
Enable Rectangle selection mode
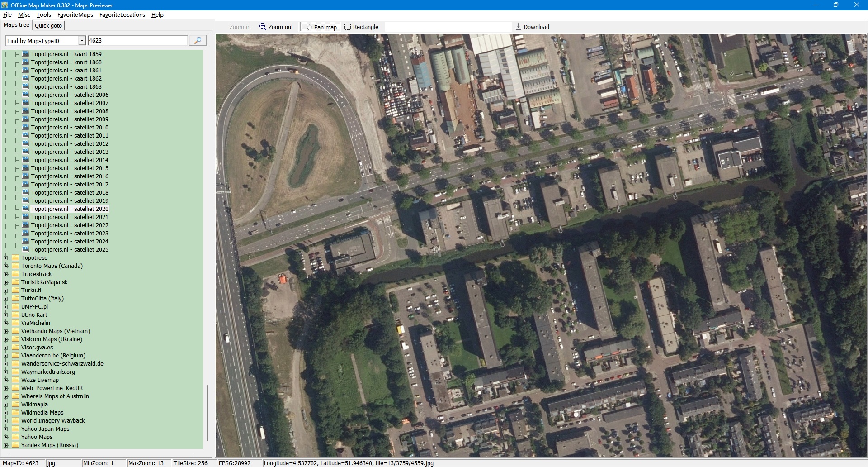pos(361,27)
